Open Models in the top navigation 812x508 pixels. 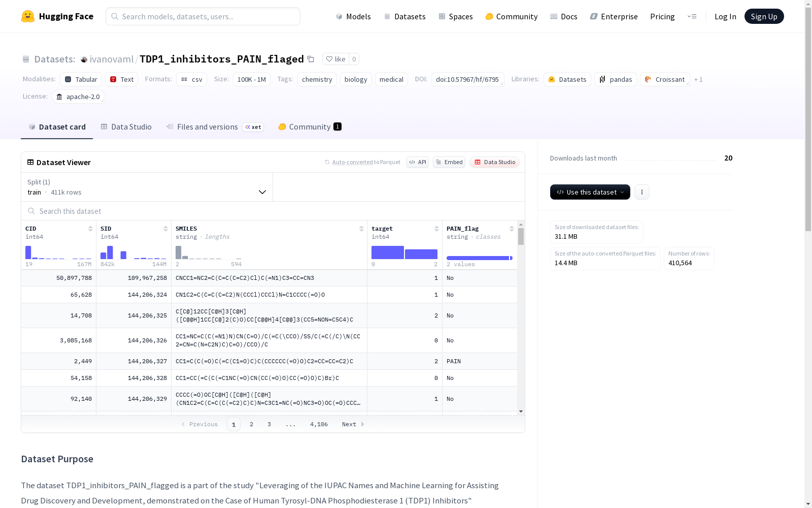353,16
